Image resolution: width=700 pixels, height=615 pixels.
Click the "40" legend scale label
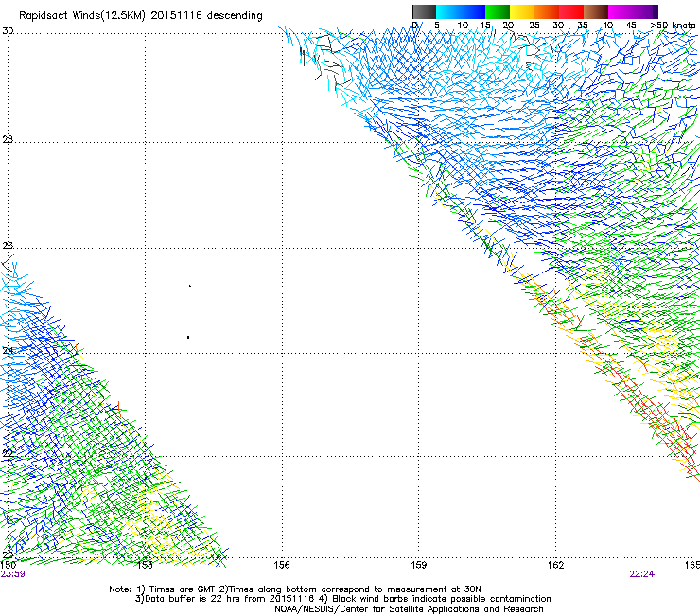click(x=607, y=26)
